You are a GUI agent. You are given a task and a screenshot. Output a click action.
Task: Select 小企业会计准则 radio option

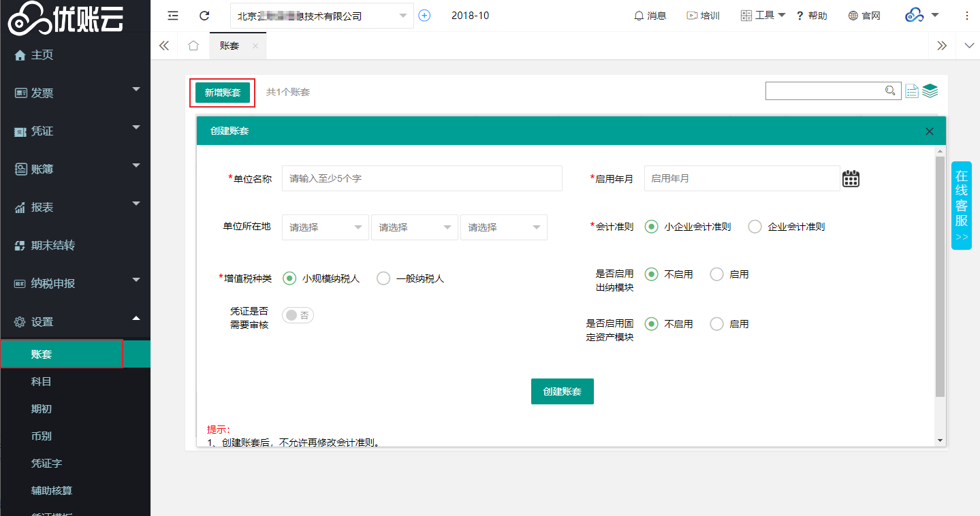[x=688, y=227]
